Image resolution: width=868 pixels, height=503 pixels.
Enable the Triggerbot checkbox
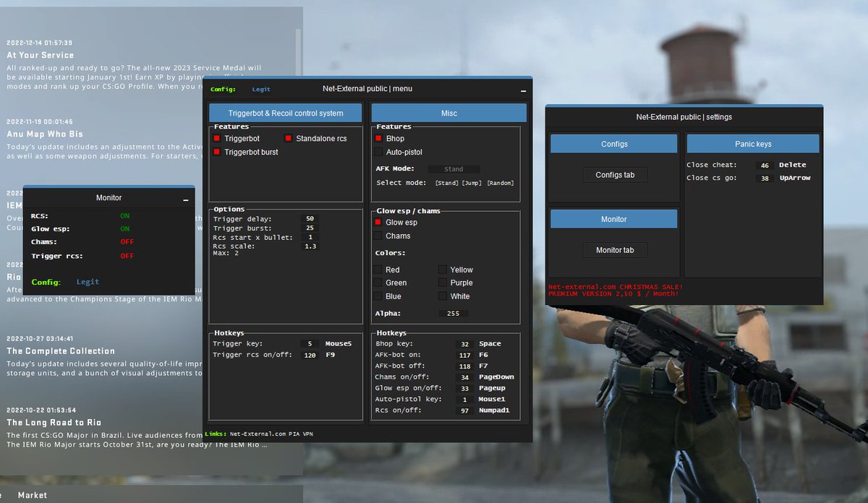tap(216, 138)
